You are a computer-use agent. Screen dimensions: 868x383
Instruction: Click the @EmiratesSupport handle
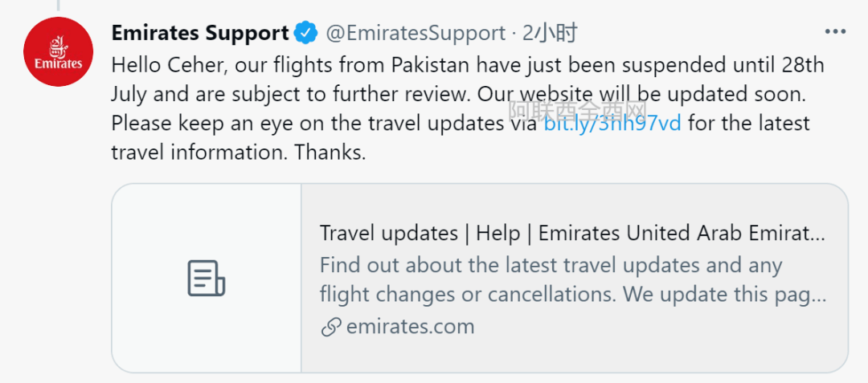[x=415, y=34]
